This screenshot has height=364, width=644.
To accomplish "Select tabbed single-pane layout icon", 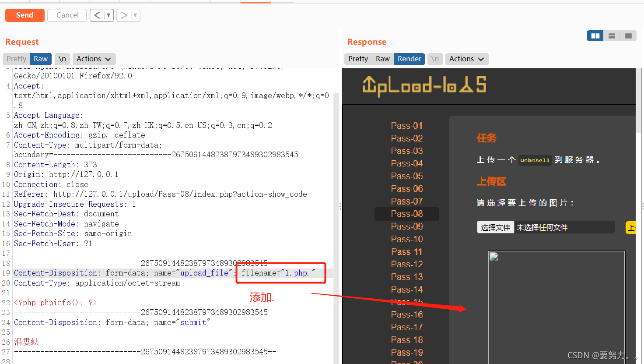I will tap(628, 35).
